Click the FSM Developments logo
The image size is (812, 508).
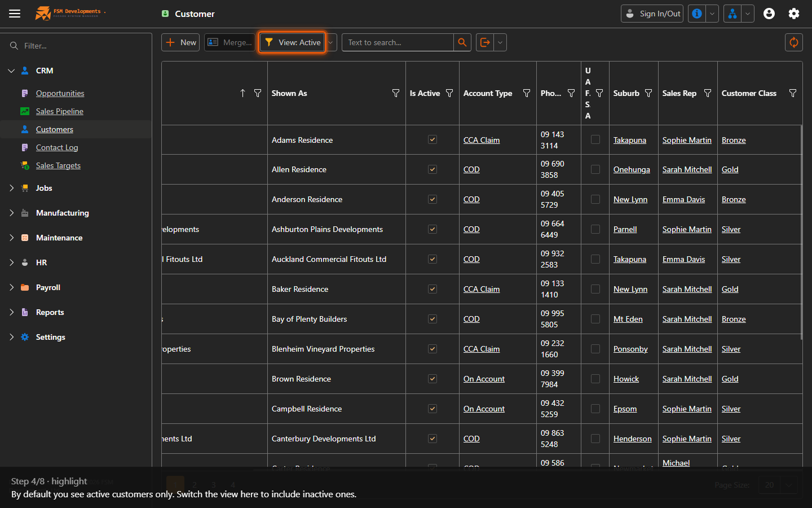[x=70, y=13]
